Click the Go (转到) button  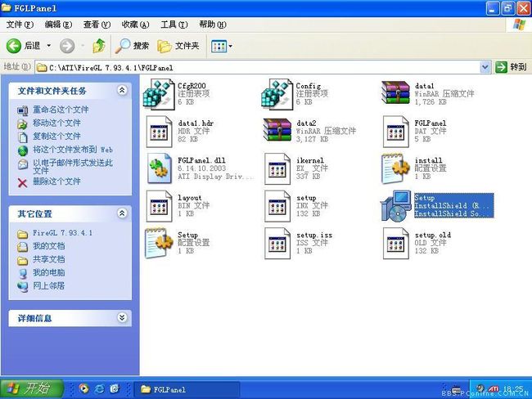(x=512, y=67)
